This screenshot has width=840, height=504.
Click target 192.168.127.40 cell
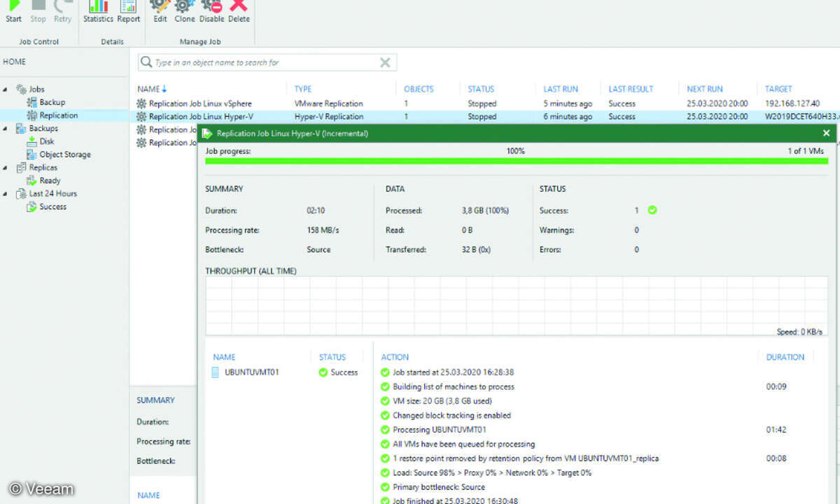pyautogui.click(x=792, y=104)
